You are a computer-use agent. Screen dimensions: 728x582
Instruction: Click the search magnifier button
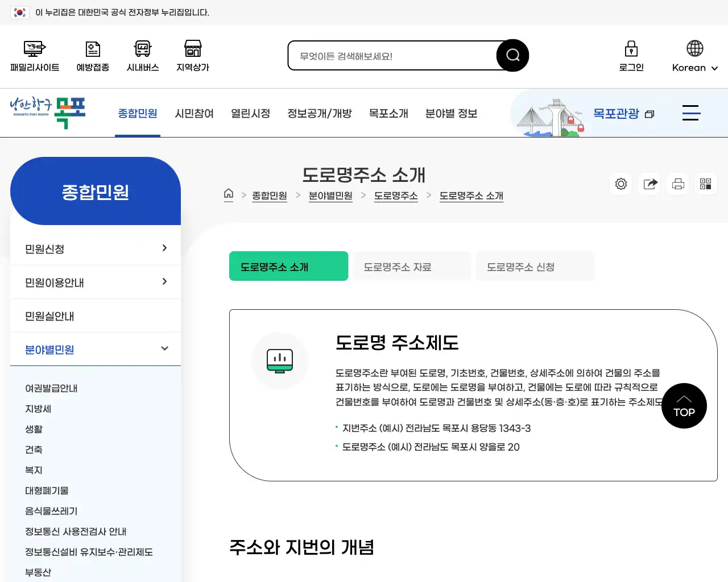[511, 55]
